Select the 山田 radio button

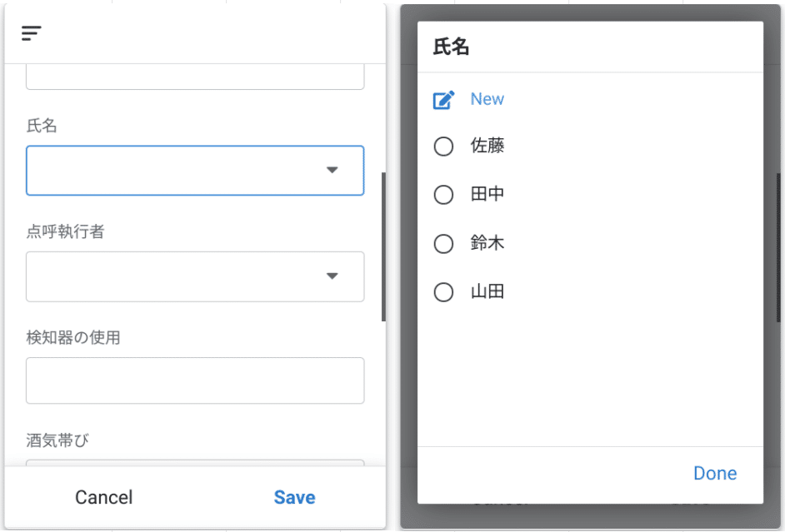coord(443,292)
